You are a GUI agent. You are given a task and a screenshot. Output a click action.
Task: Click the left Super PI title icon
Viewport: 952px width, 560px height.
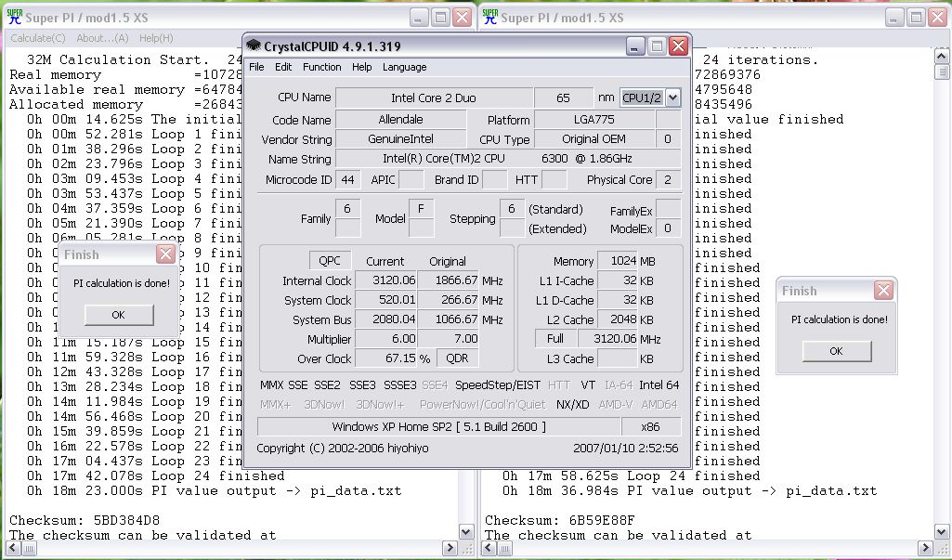pyautogui.click(x=15, y=17)
